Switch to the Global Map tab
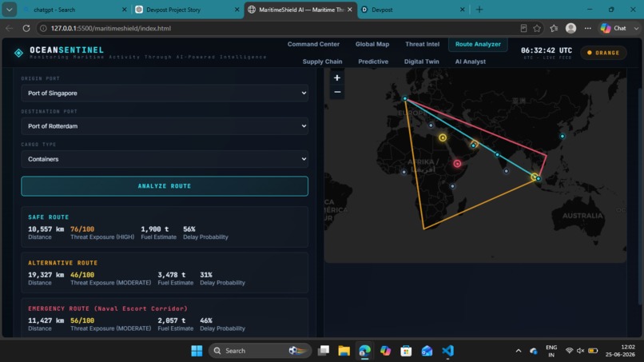 point(372,44)
